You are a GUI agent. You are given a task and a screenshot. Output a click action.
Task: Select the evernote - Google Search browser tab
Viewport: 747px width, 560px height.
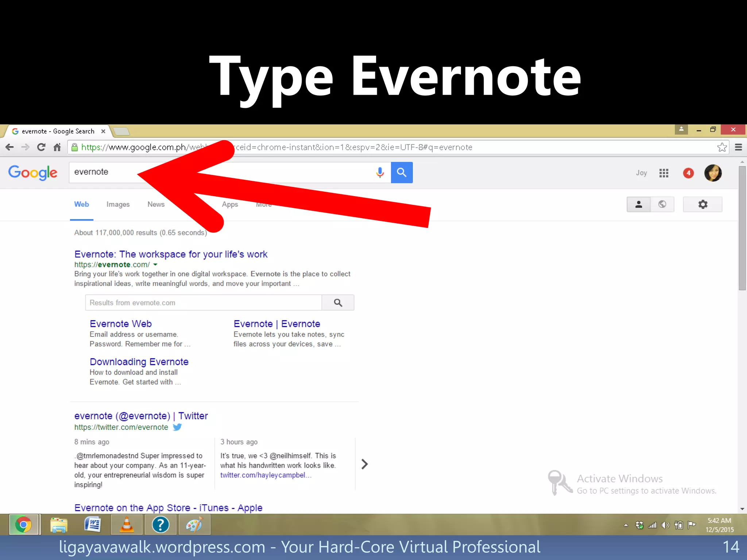[58, 131]
